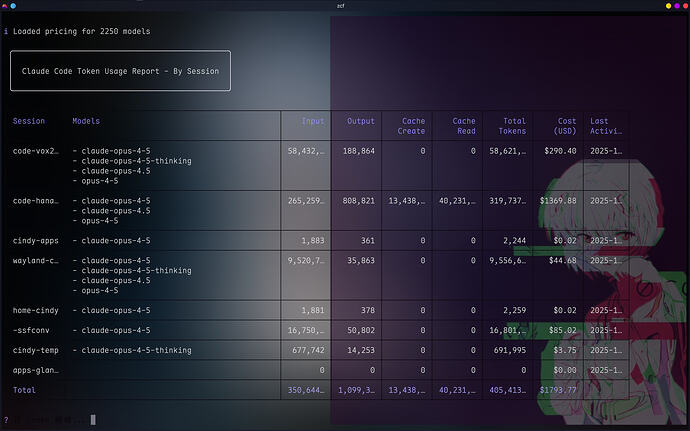Image resolution: width=690 pixels, height=431 pixels.
Task: Click the blue 'i' info marker
Action: 6,31
